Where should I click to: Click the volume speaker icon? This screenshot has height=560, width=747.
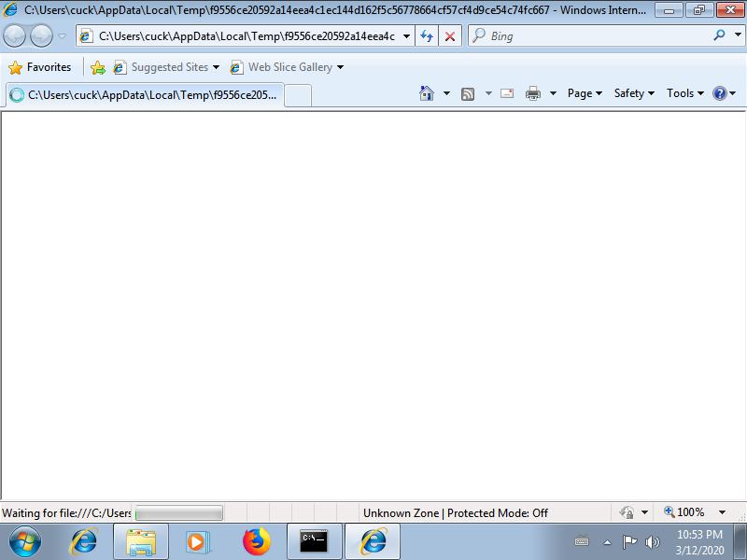[x=652, y=541]
